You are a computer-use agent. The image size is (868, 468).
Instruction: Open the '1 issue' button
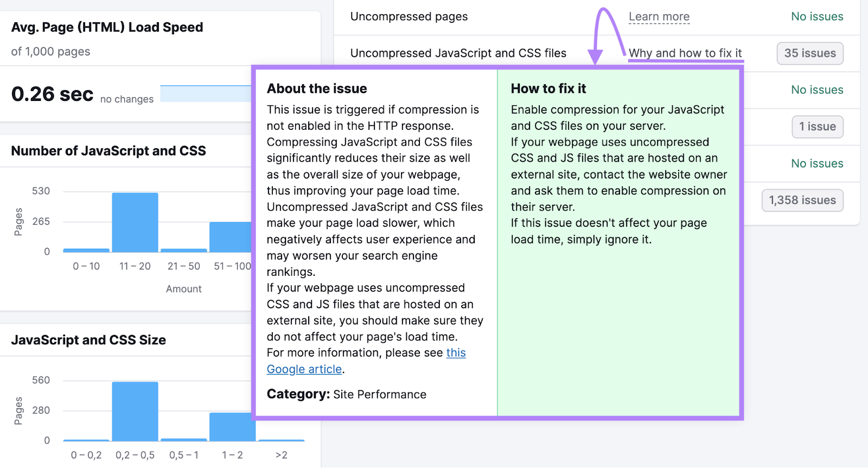point(817,127)
